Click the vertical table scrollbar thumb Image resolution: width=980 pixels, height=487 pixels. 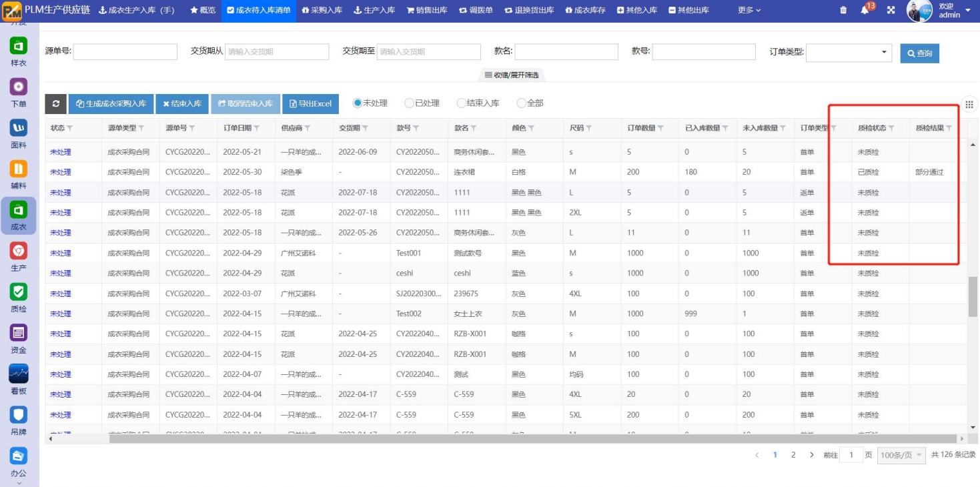coord(973,297)
